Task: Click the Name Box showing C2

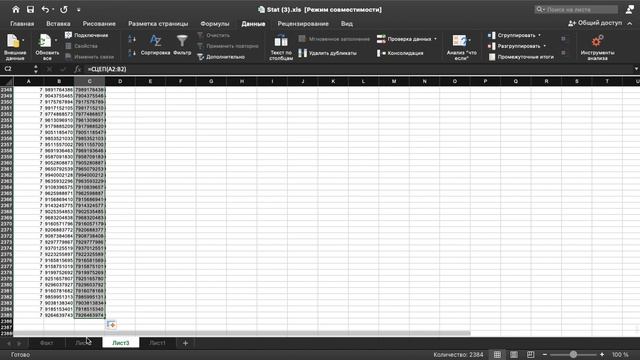Action: click(x=16, y=69)
